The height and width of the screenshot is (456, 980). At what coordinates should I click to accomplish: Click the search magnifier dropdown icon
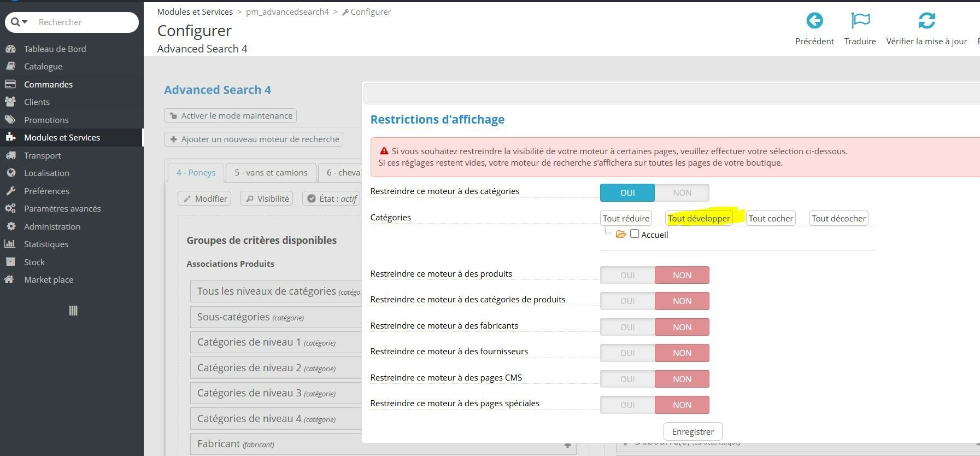click(19, 22)
